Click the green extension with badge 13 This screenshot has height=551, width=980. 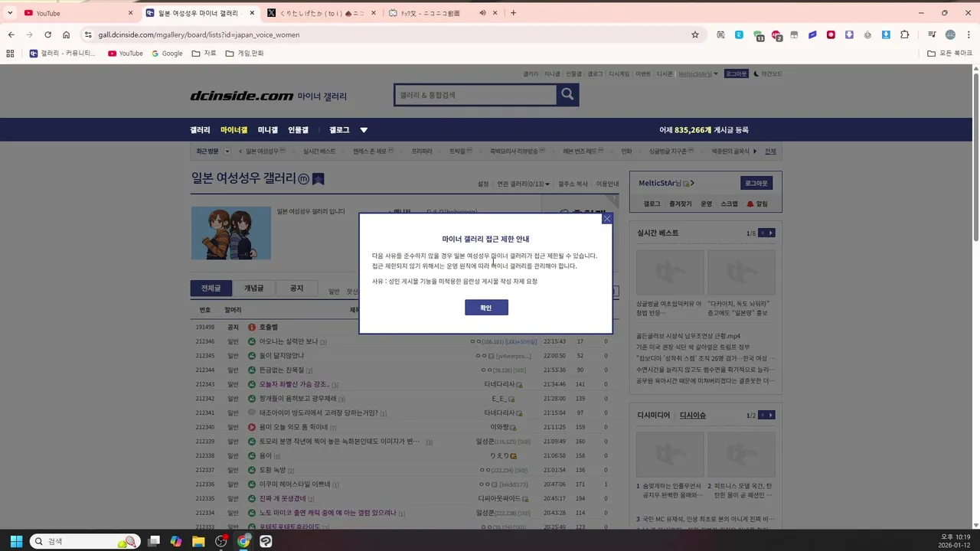click(x=758, y=35)
